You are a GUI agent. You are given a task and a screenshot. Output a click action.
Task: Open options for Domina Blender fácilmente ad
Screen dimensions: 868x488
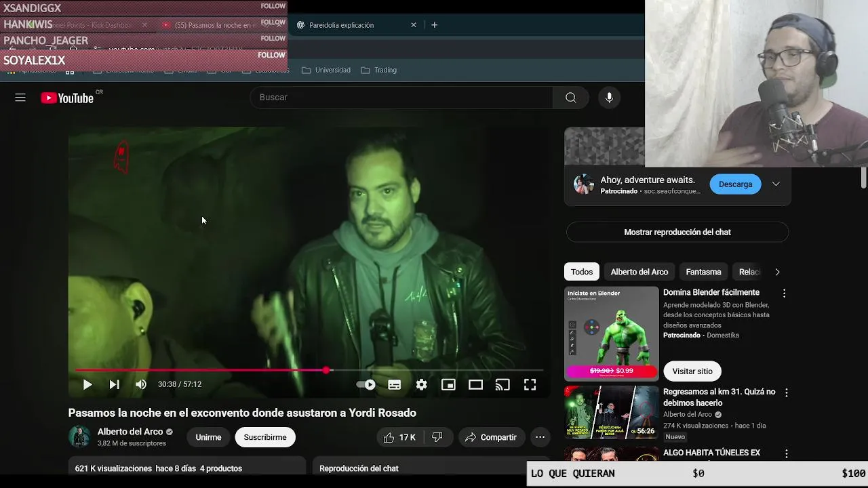[x=785, y=293]
